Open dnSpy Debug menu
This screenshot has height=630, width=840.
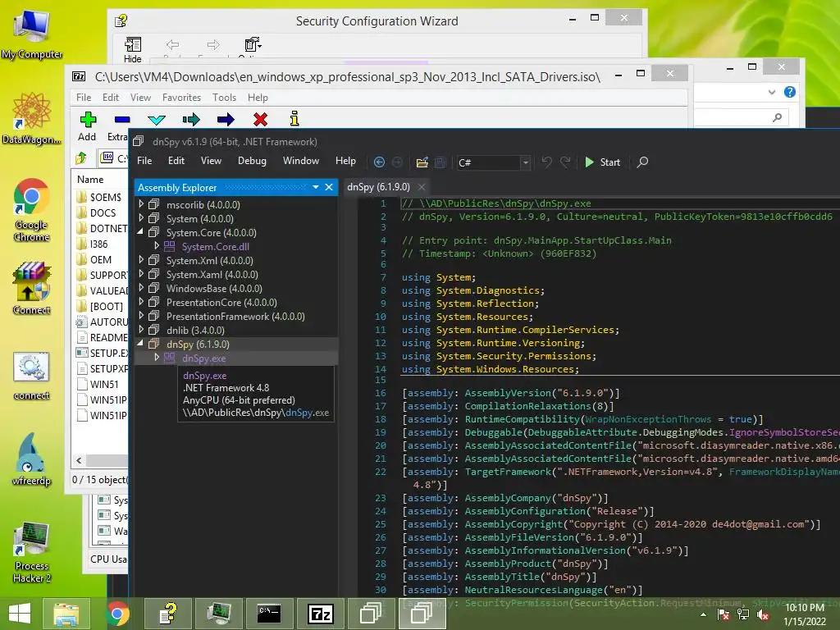252,161
